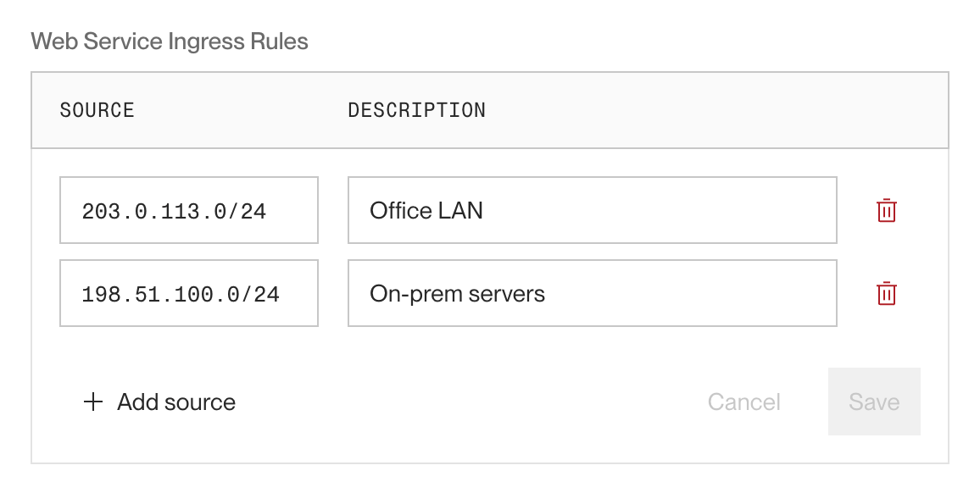The image size is (980, 493).
Task: Click the Office LAN description field
Action: 592,209
